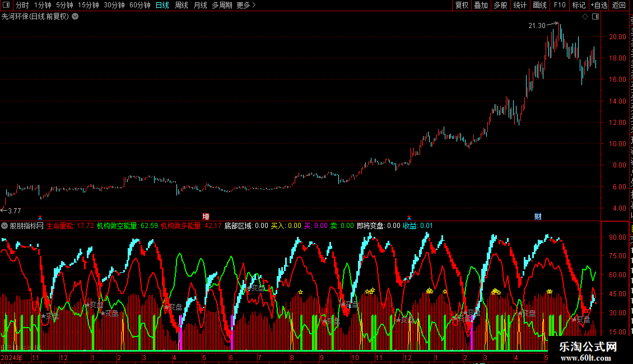This screenshot has width=633, height=364.
Task: Switch to the 月线 monthly chart
Action: (200, 5)
